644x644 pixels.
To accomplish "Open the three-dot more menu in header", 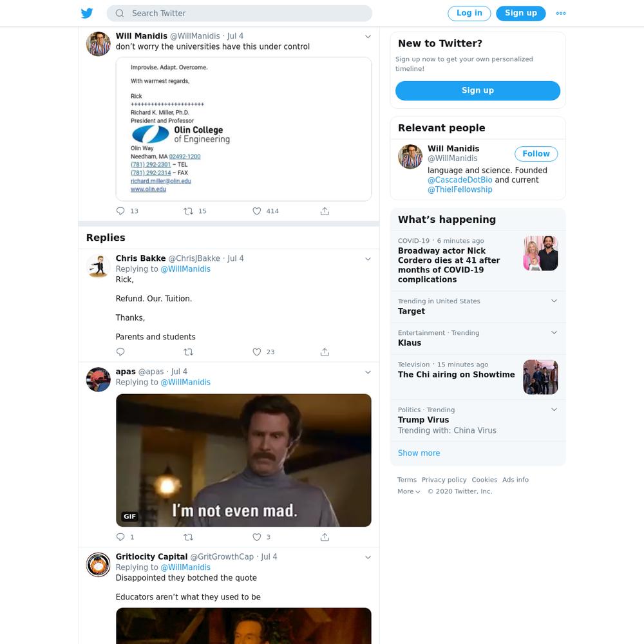I will (561, 13).
